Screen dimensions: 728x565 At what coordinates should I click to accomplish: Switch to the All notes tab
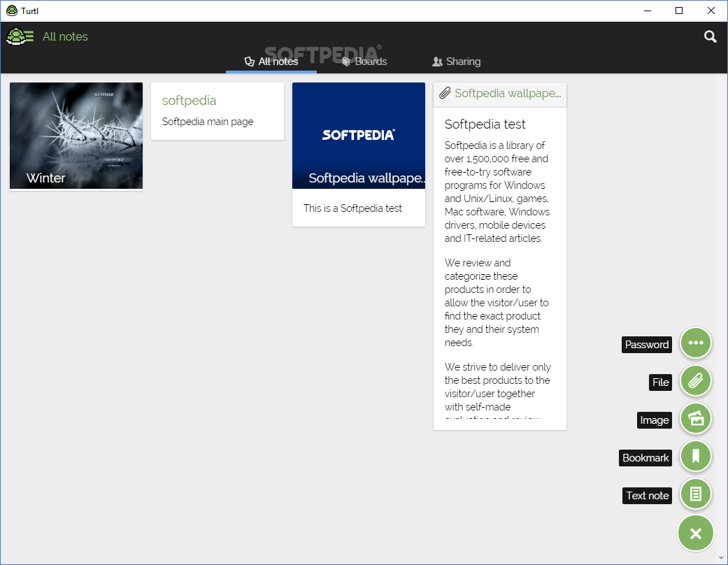[x=271, y=62]
